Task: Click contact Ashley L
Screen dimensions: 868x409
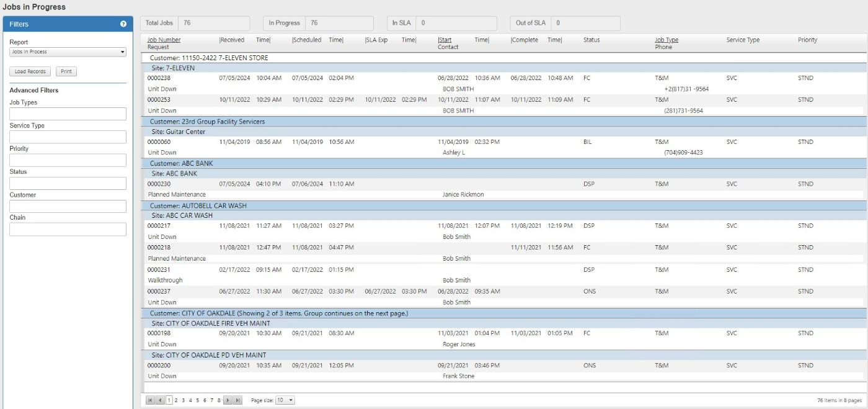Action: [x=454, y=153]
